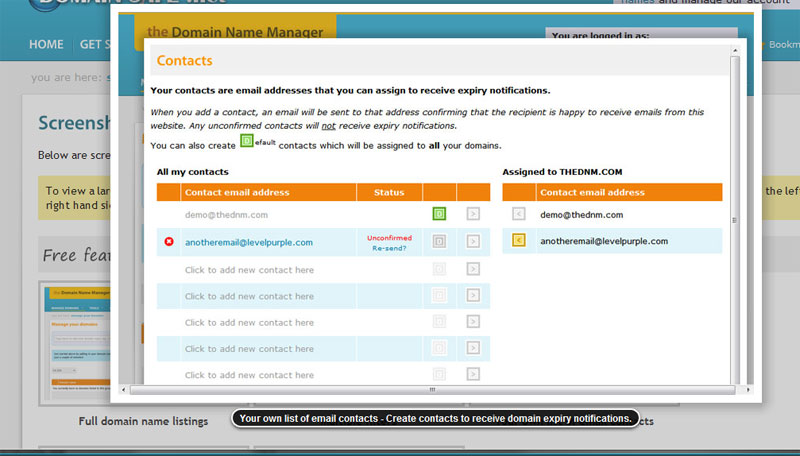Viewport: 800px width, 456px height.
Task: Click the Re-send? confirmation link
Action: (389, 248)
